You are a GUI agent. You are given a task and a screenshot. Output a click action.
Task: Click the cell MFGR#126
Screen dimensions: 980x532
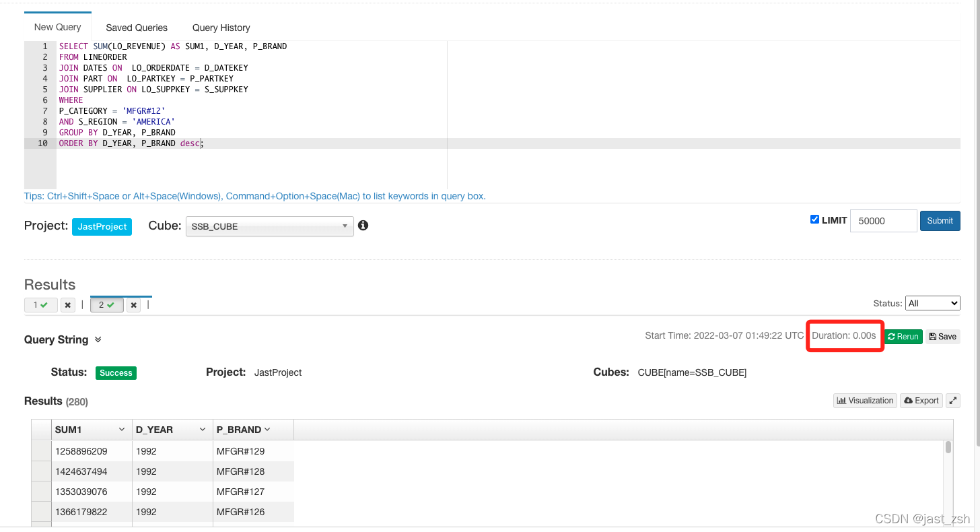pyautogui.click(x=254, y=512)
